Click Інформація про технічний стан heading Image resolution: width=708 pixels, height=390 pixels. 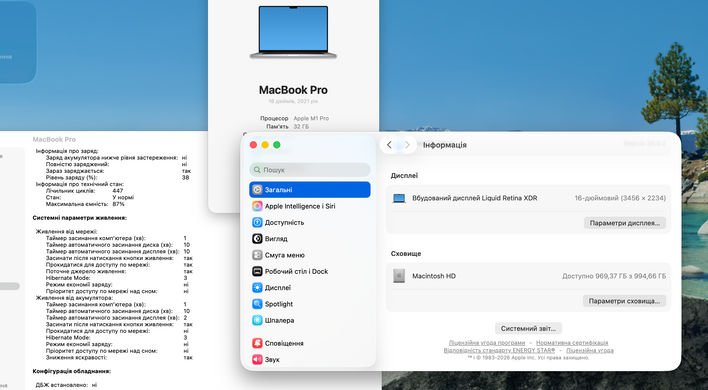pos(79,184)
